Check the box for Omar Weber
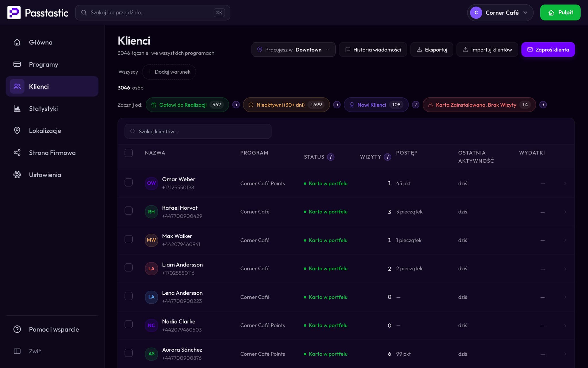Image resolution: width=588 pixels, height=368 pixels. click(x=129, y=182)
